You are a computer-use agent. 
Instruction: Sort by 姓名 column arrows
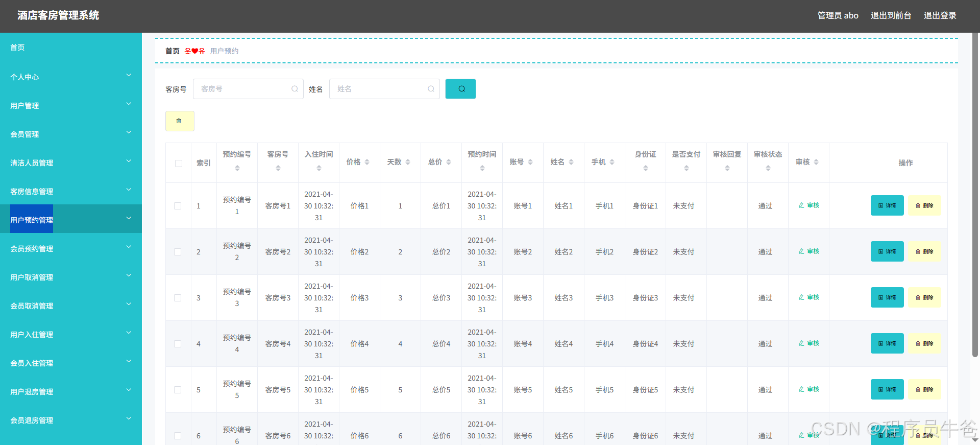[x=571, y=162]
